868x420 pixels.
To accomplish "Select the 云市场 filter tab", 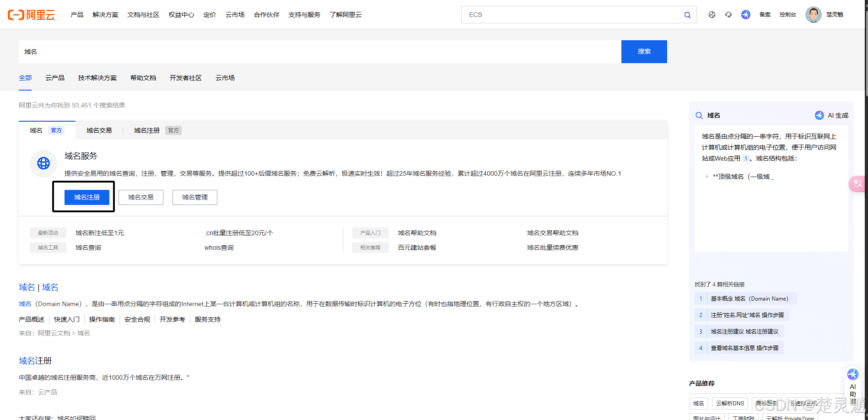I will point(225,78).
